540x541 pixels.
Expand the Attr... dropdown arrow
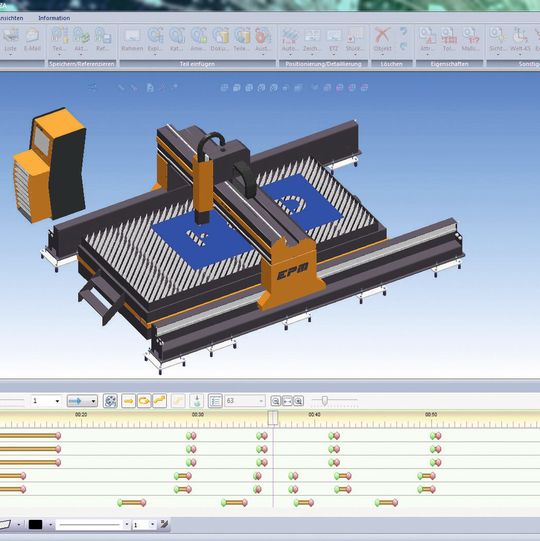point(427,55)
